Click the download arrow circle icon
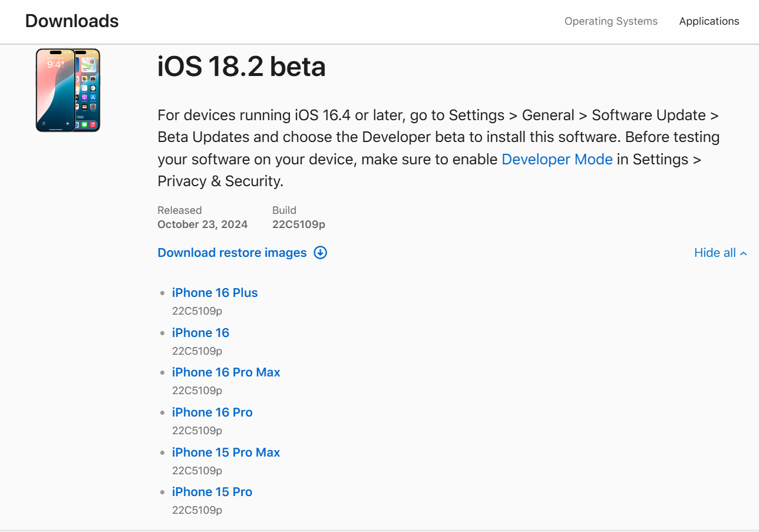The width and height of the screenshot is (759, 532). click(x=321, y=253)
